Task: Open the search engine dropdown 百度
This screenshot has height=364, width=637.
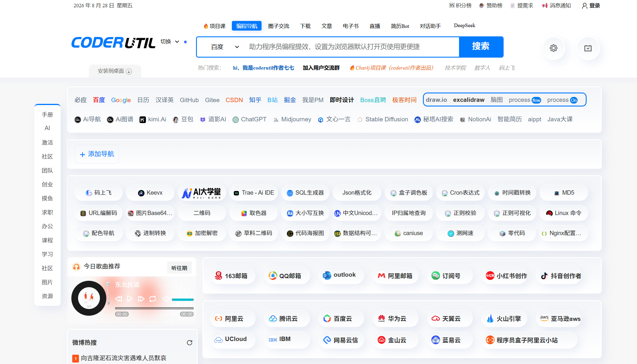Action: click(225, 47)
